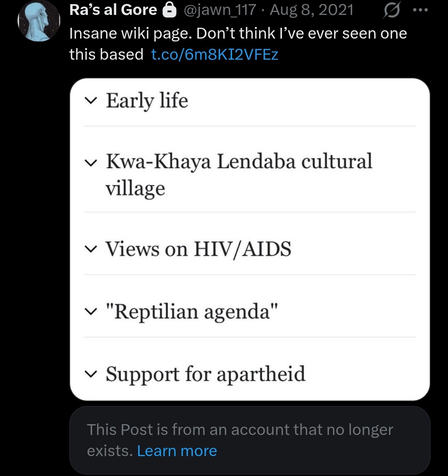Image resolution: width=448 pixels, height=476 pixels.
Task: Expand the Early life chevron
Action: click(90, 101)
